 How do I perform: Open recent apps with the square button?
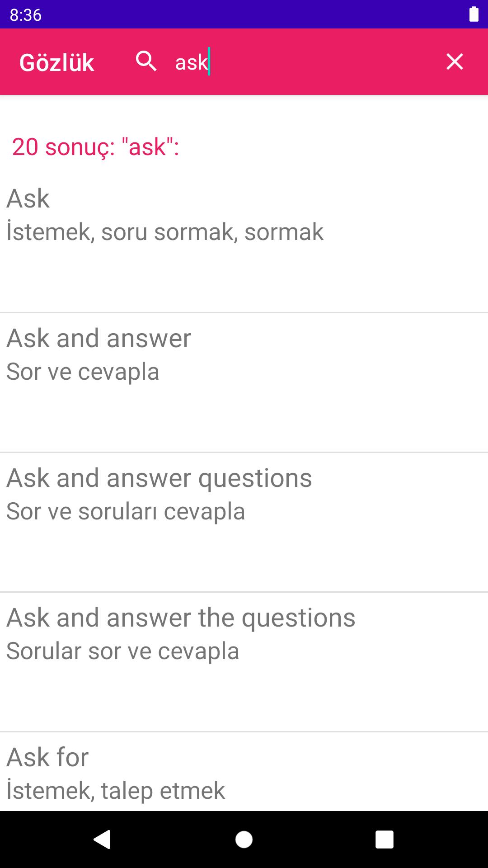coord(384,840)
